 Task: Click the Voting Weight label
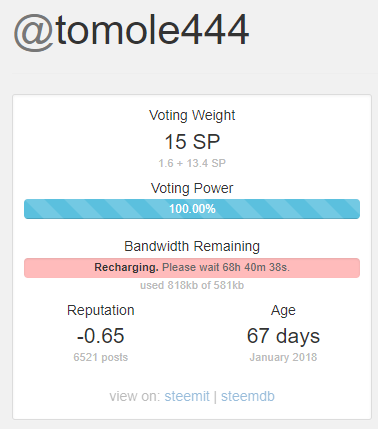click(x=192, y=115)
